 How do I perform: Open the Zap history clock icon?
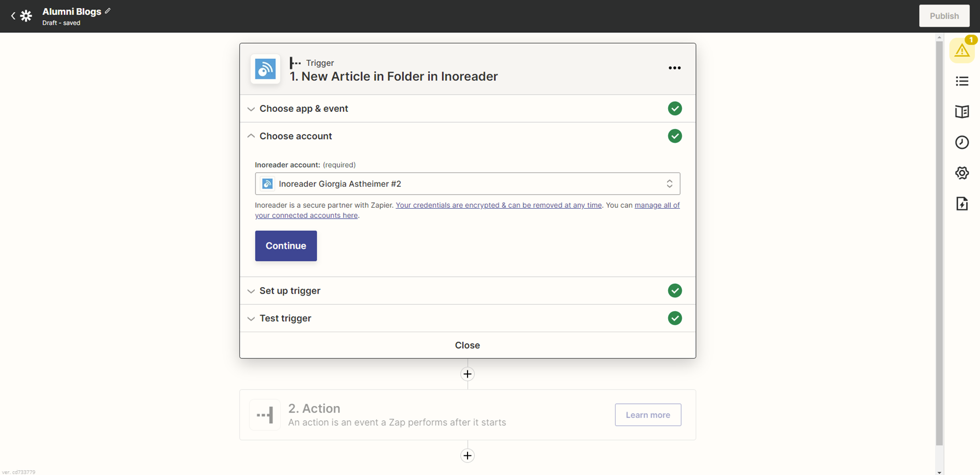point(962,142)
